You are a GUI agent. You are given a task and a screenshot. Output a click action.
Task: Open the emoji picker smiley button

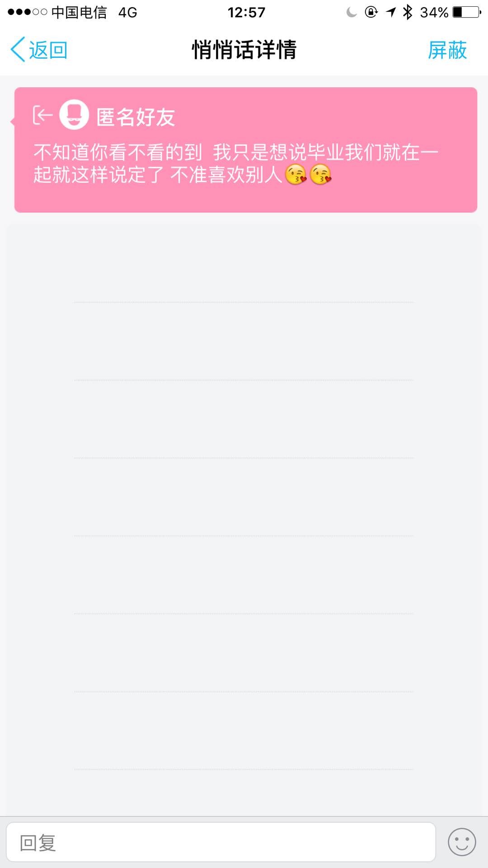[462, 842]
